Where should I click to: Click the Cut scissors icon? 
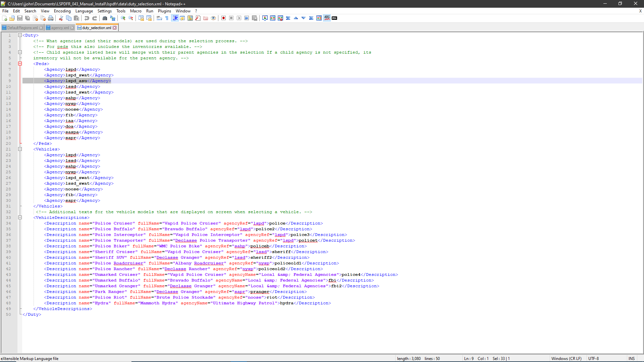pyautogui.click(x=61, y=18)
